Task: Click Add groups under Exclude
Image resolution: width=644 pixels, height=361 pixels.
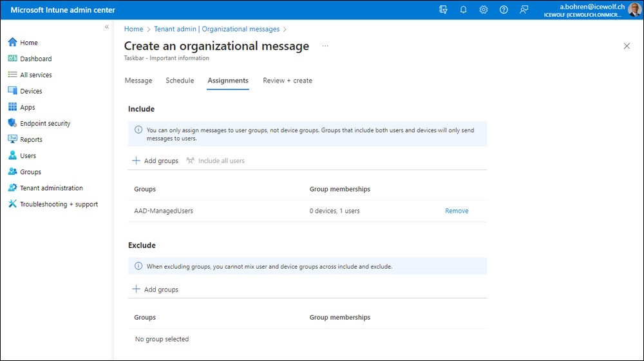Action: [x=155, y=289]
